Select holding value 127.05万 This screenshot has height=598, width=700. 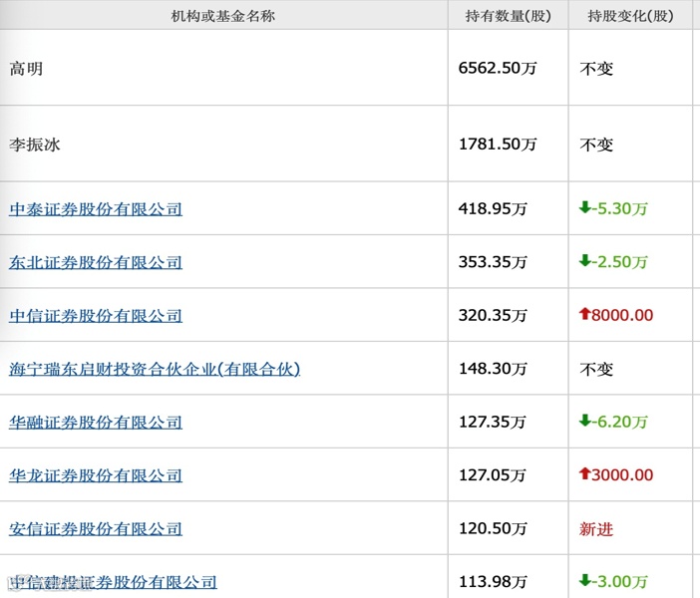(493, 474)
